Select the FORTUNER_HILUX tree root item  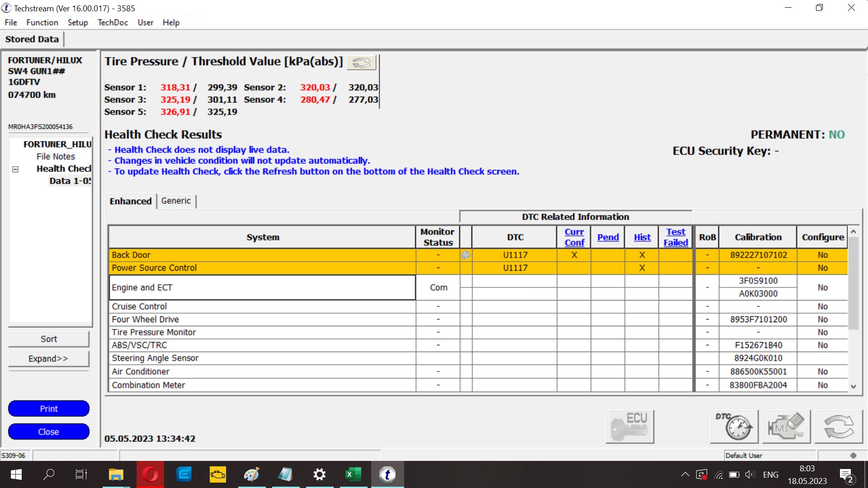[57, 145]
